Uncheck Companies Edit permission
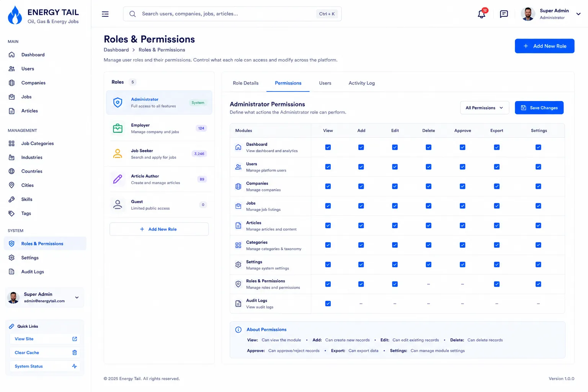The image size is (588, 392). [x=395, y=186]
